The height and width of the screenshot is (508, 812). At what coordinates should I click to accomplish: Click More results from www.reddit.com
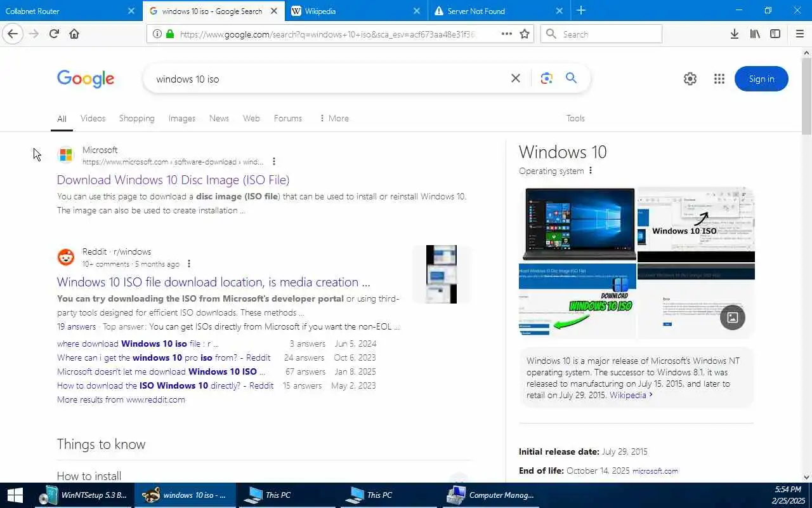121,399
